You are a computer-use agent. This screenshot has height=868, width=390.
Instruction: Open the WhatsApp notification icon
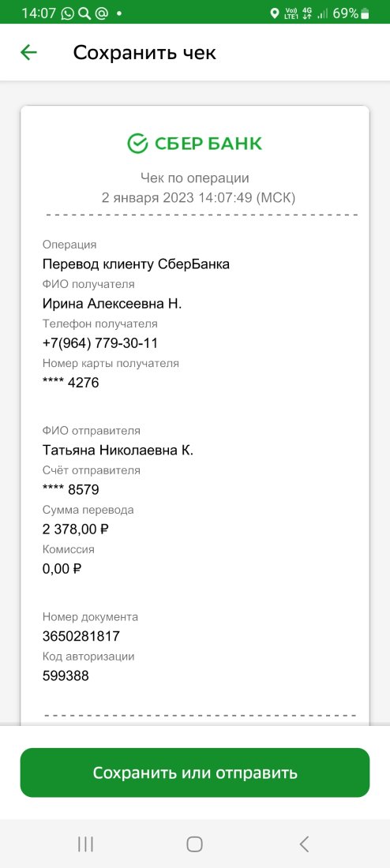click(x=68, y=13)
